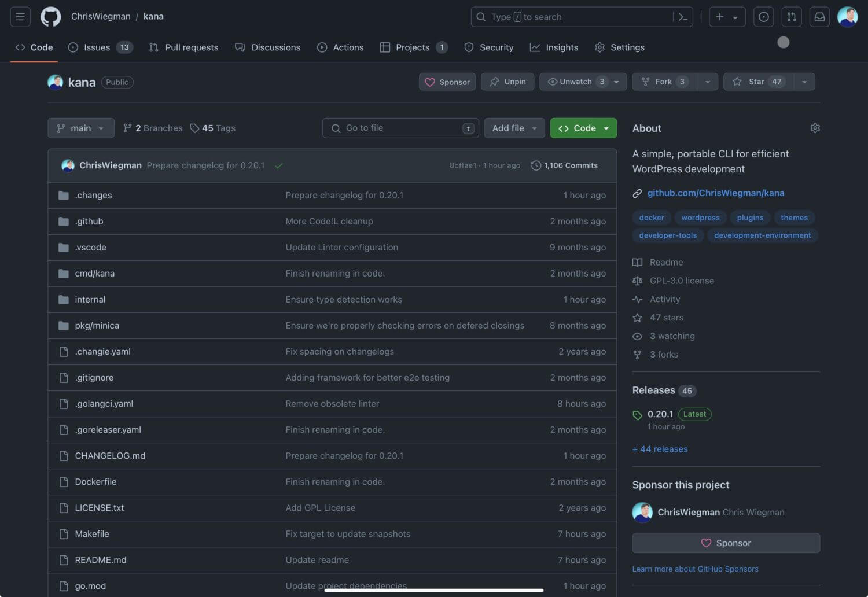
Task: Open CHANGELOG.md file
Action: (x=110, y=455)
